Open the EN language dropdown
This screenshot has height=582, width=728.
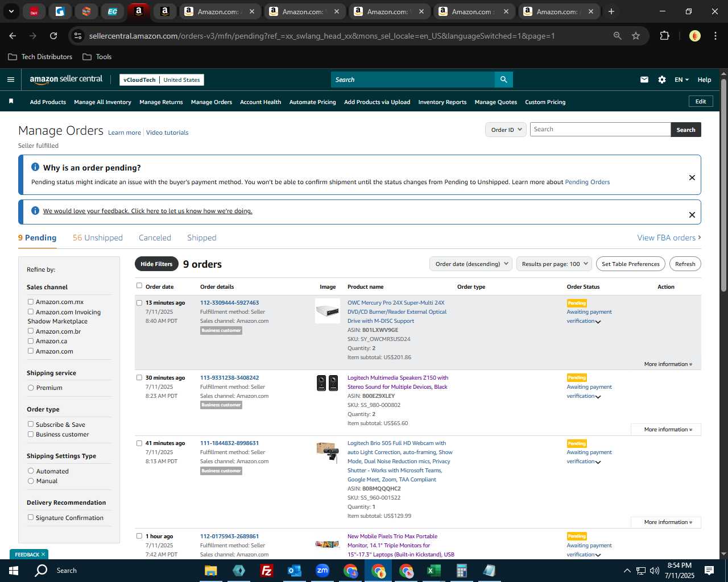click(681, 80)
